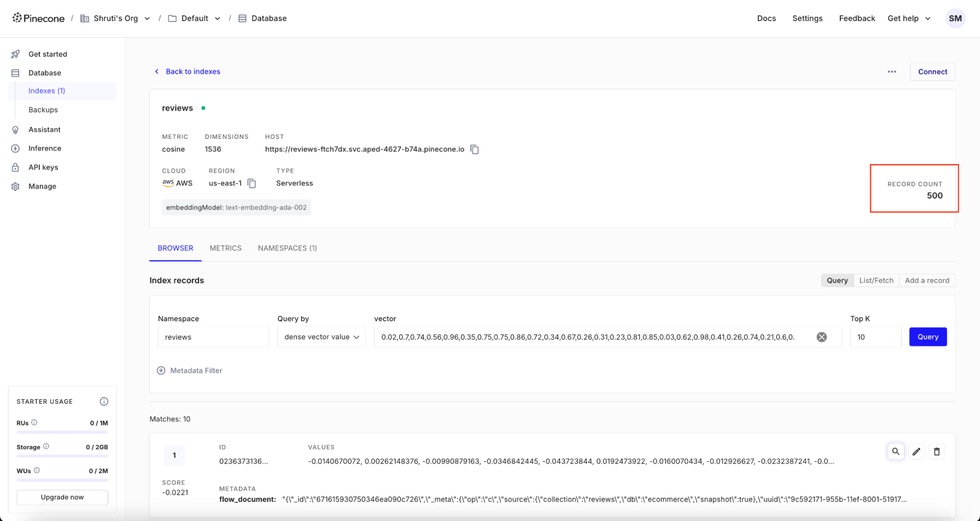The image size is (980, 521).
Task: Click the organization building icon
Action: click(x=84, y=18)
